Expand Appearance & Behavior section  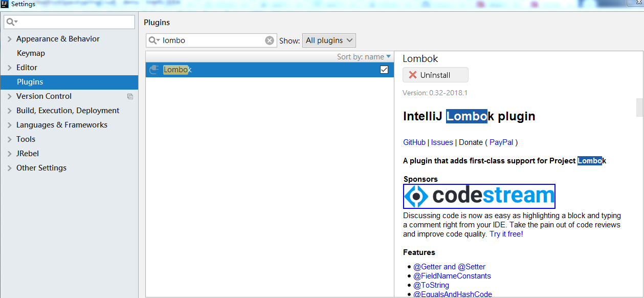9,39
